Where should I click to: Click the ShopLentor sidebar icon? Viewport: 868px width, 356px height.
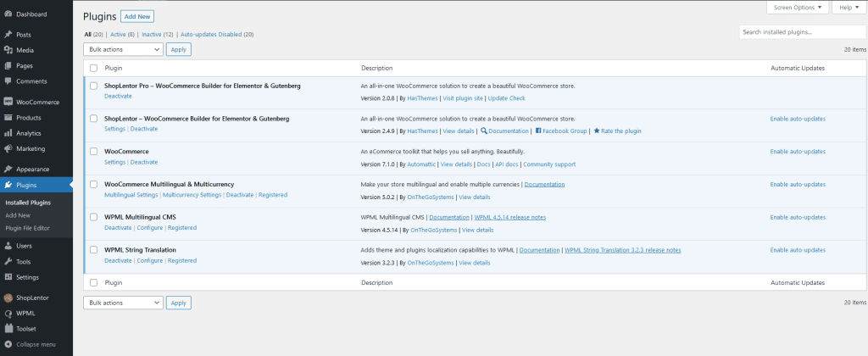8,298
